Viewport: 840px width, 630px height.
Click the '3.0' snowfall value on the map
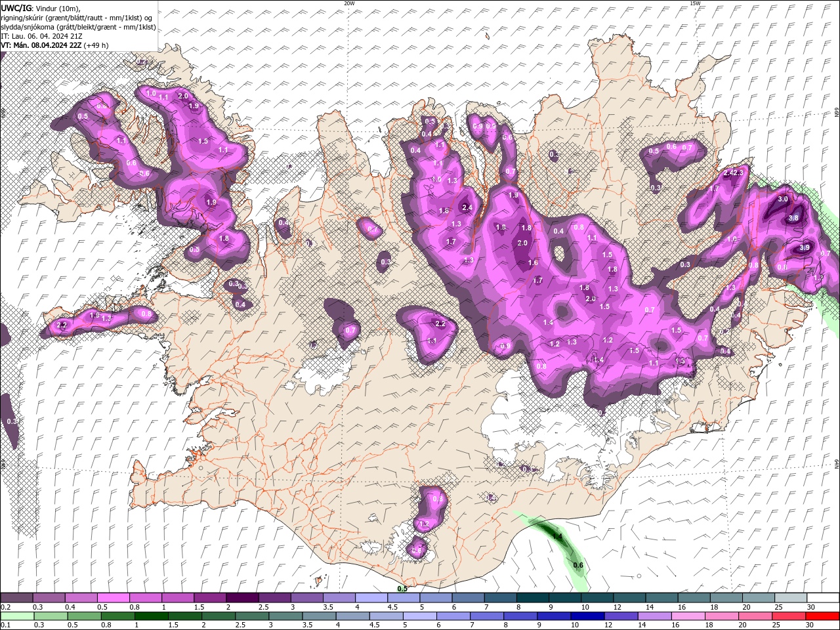click(783, 199)
